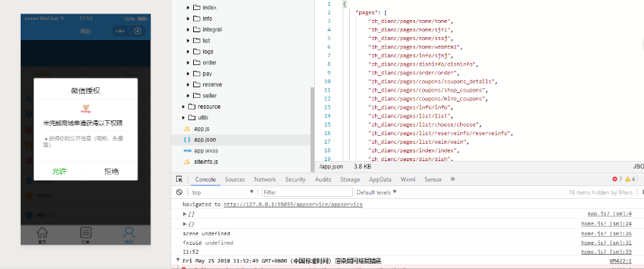This screenshot has height=269, width=644.
Task: Click the red error count badge
Action: click(x=618, y=180)
